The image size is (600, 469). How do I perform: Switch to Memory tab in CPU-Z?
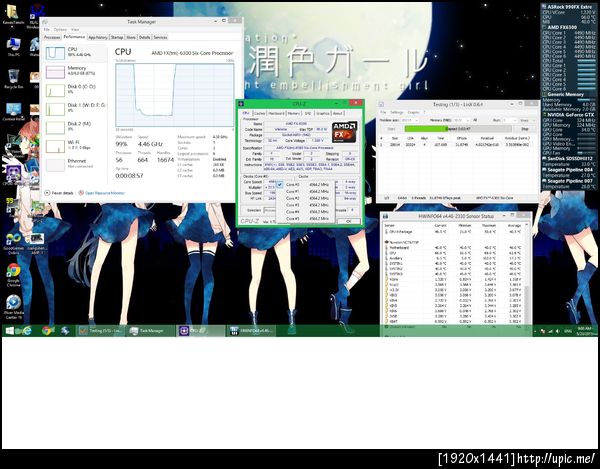click(294, 114)
